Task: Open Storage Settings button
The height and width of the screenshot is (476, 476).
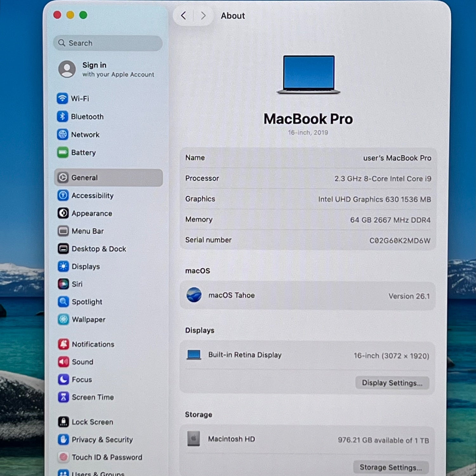Action: [391, 467]
